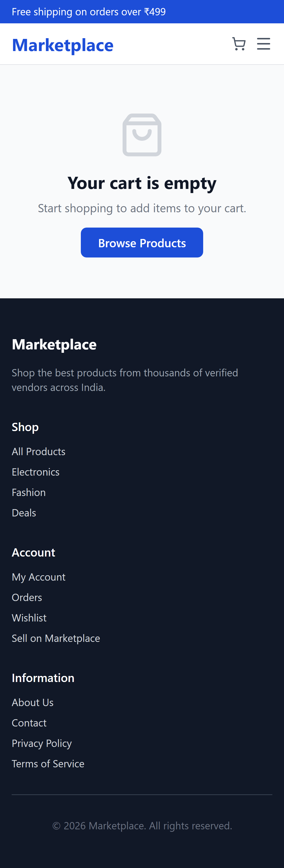Image resolution: width=284 pixels, height=868 pixels.
Task: Open About Us page link
Action: [33, 703]
